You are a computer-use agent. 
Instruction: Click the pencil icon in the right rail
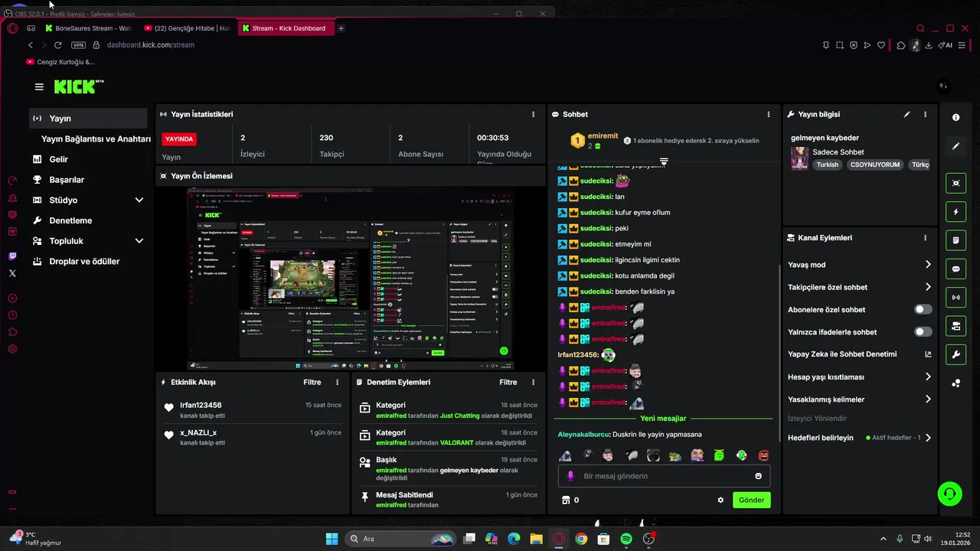(955, 146)
